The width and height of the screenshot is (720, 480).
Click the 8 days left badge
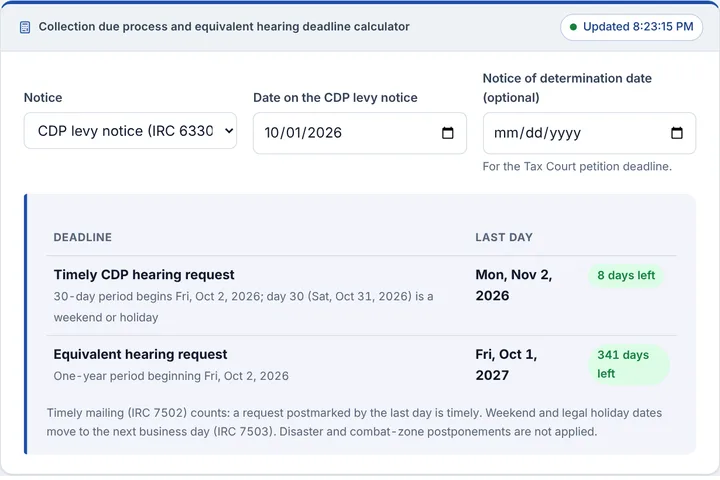pos(626,276)
